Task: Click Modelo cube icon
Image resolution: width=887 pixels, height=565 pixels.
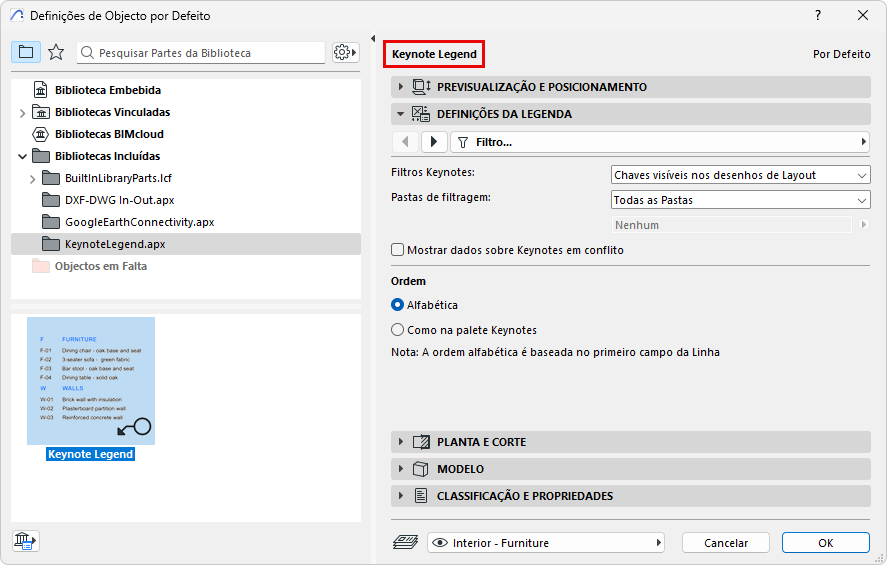Action: [421, 469]
